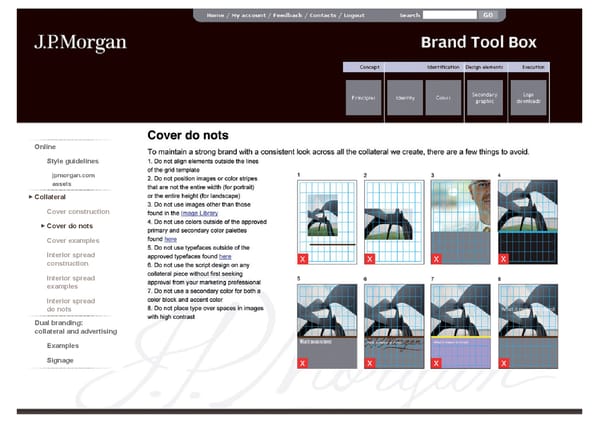Open the Identity tile

pyautogui.click(x=405, y=98)
